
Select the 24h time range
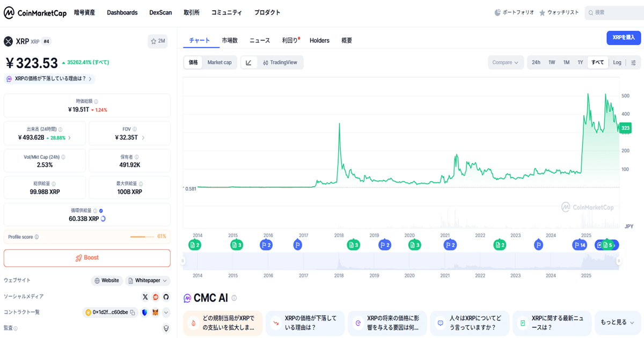[536, 63]
